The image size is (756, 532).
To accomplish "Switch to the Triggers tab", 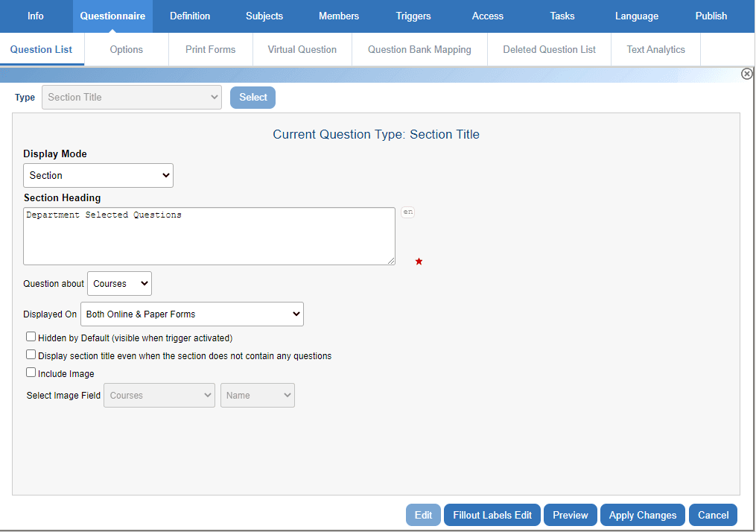I will pyautogui.click(x=413, y=16).
